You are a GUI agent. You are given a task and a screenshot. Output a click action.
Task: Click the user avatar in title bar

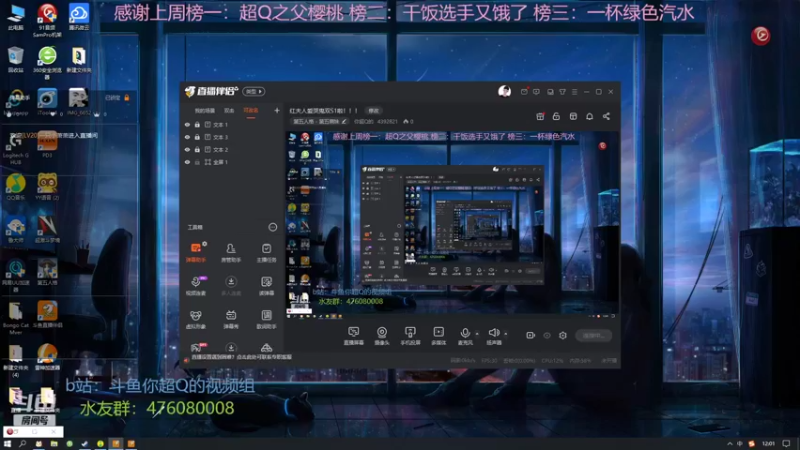click(504, 91)
